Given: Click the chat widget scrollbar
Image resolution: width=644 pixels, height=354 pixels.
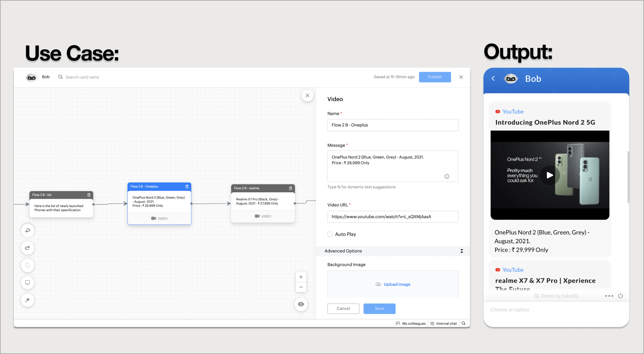Looking at the screenshot, I should tap(628, 177).
